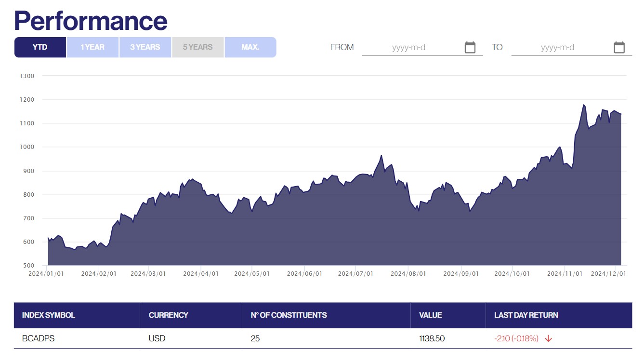Click the CURRENCY column header
Screen dimensions: 644x364
[x=168, y=315]
